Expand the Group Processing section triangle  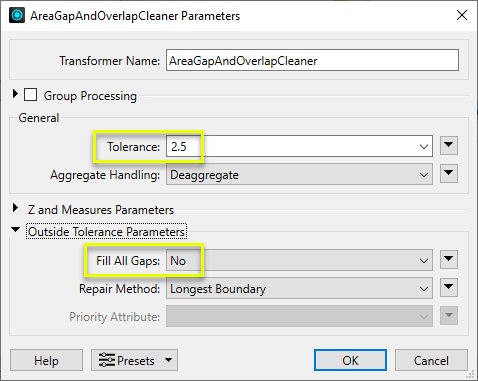click(15, 94)
